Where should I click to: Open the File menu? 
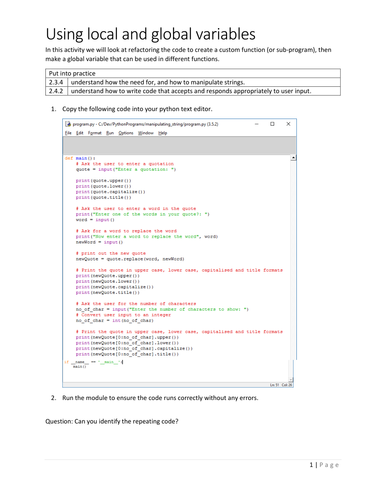point(68,133)
